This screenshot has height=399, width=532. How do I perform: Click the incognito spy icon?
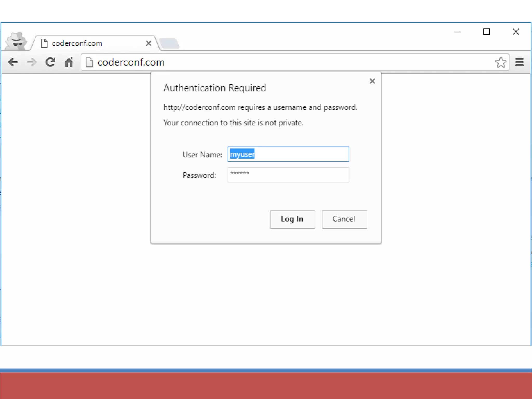[x=16, y=42]
